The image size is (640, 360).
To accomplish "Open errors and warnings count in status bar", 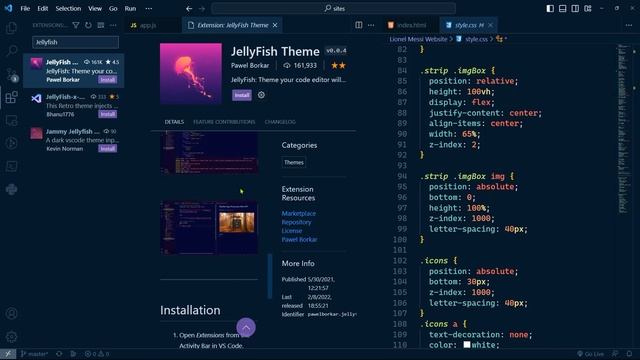I will coord(97,354).
